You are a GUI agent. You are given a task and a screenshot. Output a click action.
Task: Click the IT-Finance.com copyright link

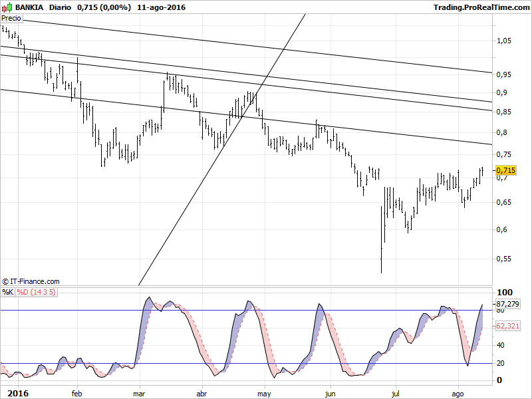pyautogui.click(x=31, y=281)
